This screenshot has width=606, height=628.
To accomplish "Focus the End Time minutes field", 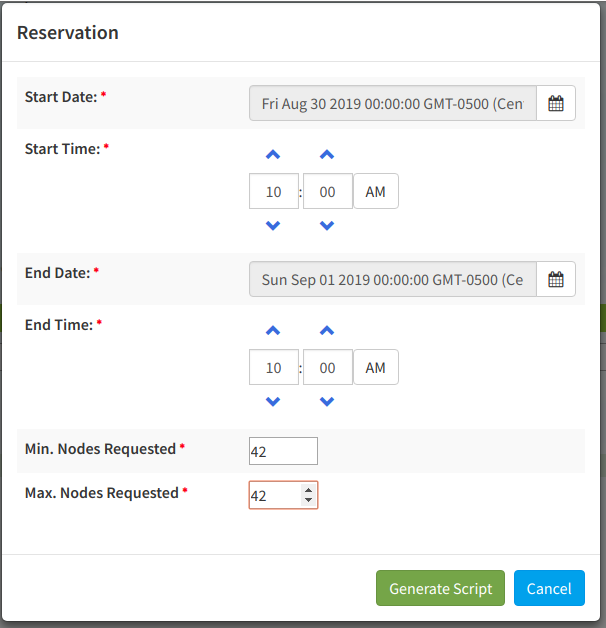I will pyautogui.click(x=327, y=367).
